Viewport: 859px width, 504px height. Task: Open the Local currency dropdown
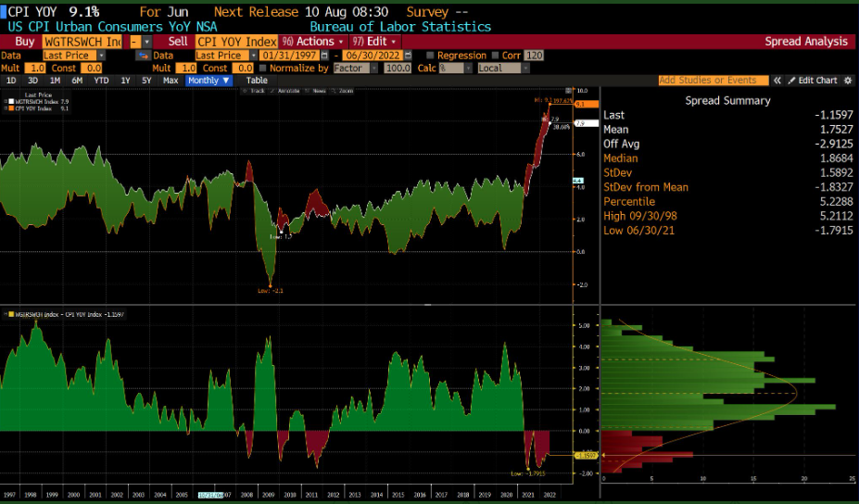pos(503,69)
